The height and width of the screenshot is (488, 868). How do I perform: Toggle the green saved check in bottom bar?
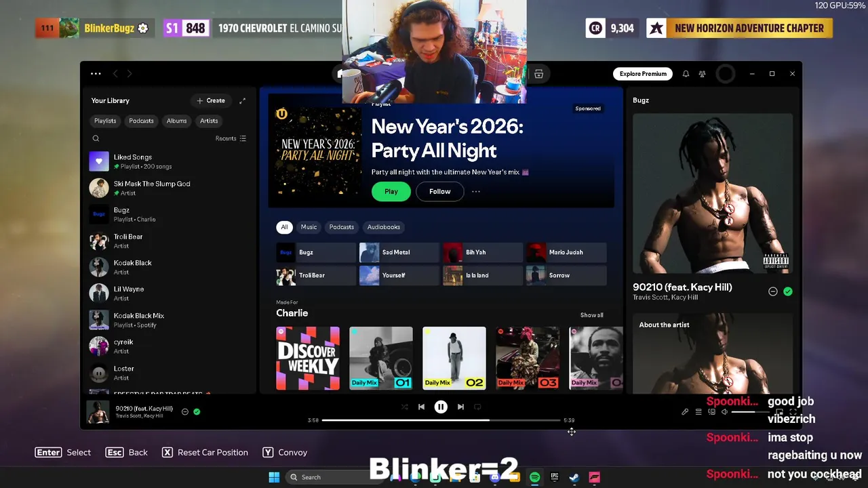[x=197, y=411]
